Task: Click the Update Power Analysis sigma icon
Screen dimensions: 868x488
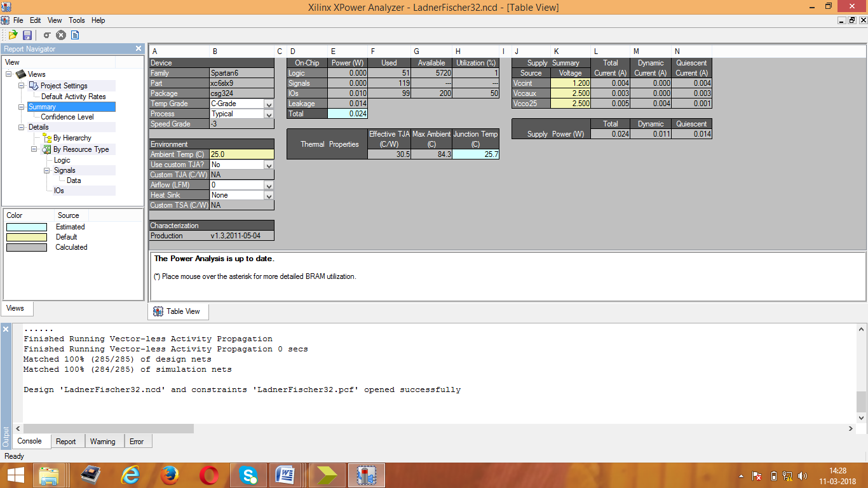Action: point(47,35)
